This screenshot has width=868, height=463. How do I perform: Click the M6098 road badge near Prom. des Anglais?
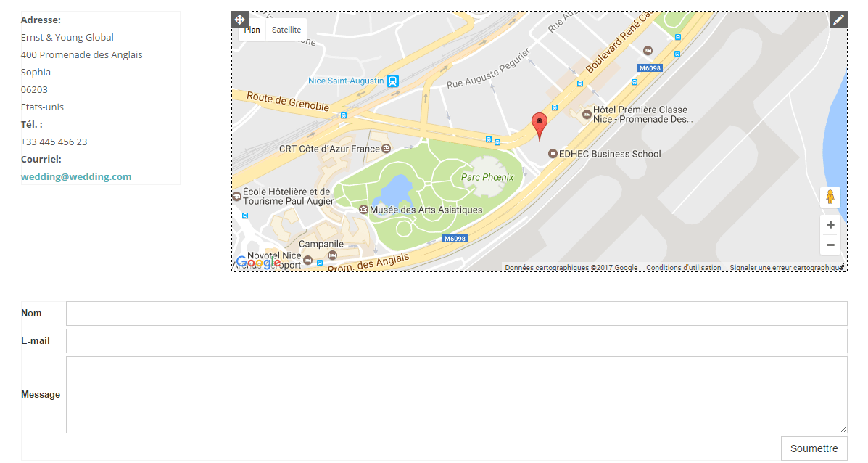455,239
